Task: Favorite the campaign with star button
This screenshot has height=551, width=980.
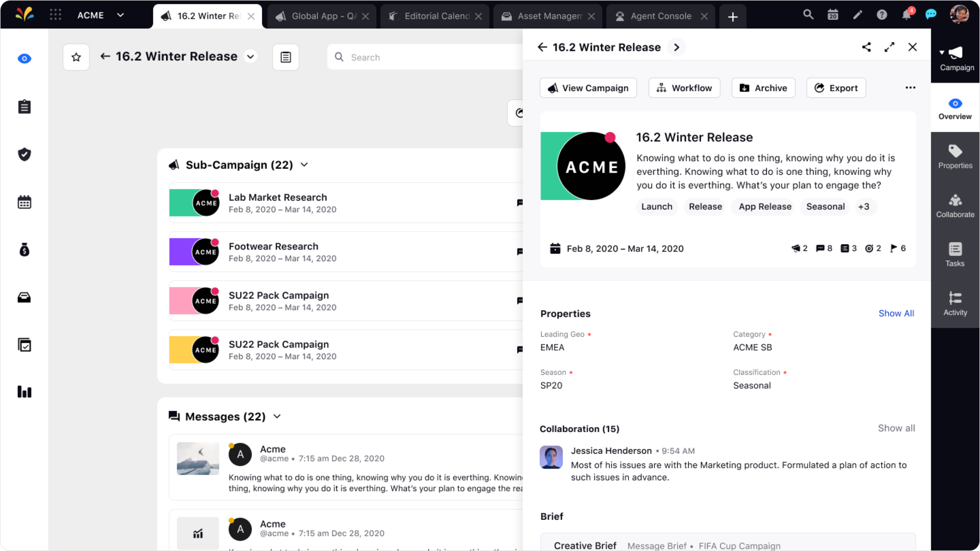Action: point(76,57)
